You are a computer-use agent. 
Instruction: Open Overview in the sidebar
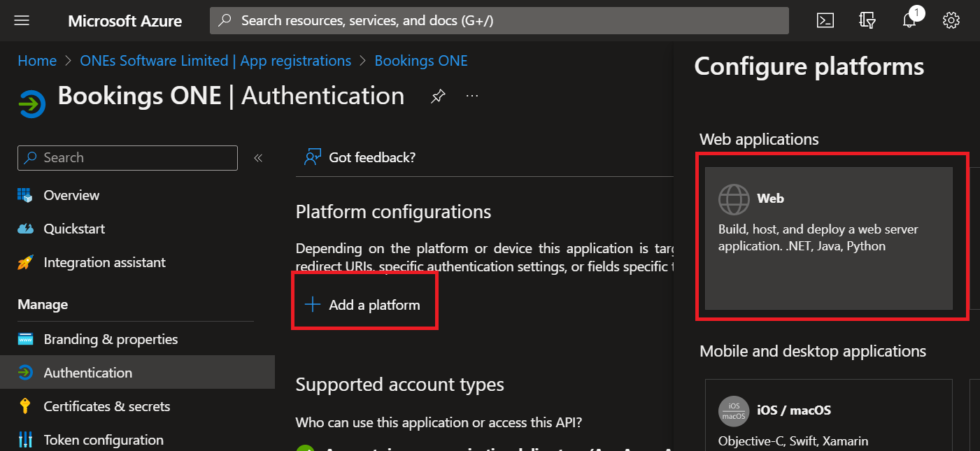click(71, 195)
